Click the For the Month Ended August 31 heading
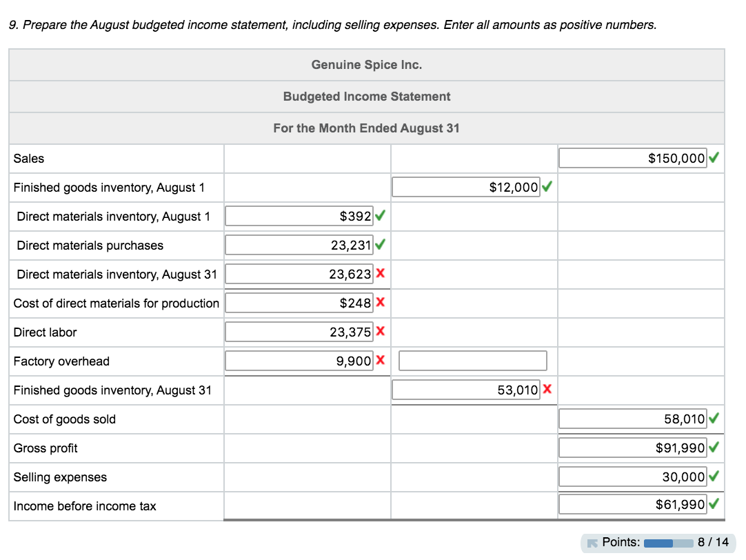Viewport: 746px width, 560px height. point(366,128)
